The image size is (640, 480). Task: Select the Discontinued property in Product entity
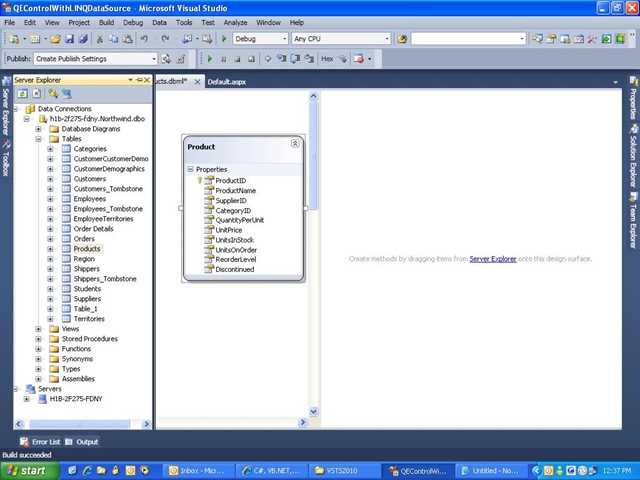click(x=235, y=269)
